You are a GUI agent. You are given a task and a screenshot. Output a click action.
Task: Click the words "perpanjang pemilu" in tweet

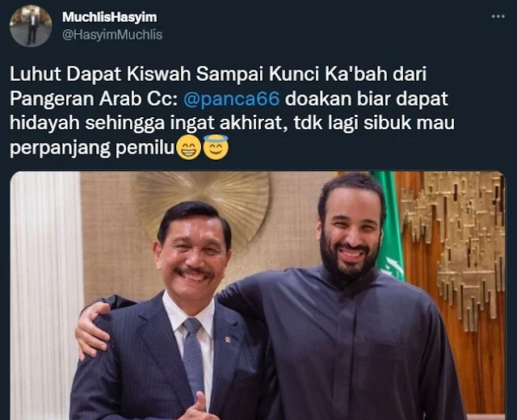(92, 148)
